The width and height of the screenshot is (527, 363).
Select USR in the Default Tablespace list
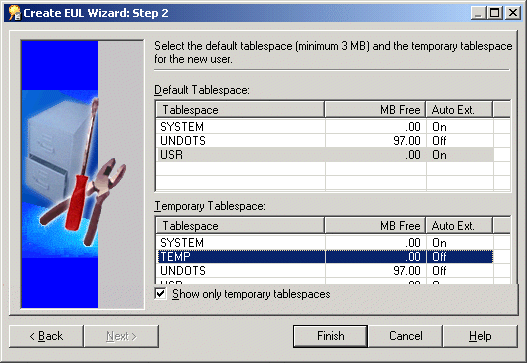[325, 155]
